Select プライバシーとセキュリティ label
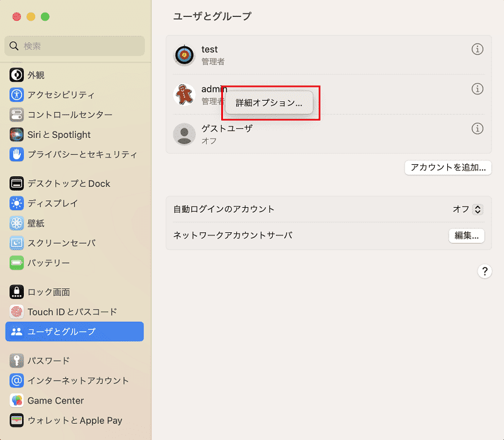 pos(83,154)
